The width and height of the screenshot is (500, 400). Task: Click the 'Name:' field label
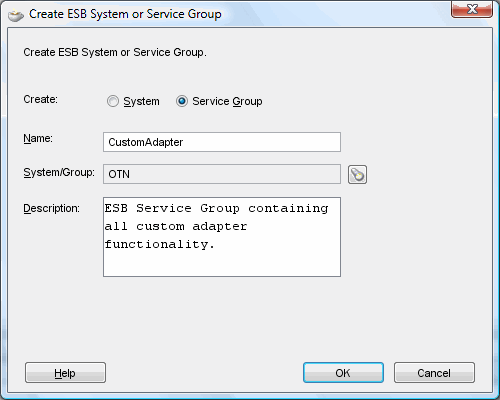pyautogui.click(x=38, y=138)
